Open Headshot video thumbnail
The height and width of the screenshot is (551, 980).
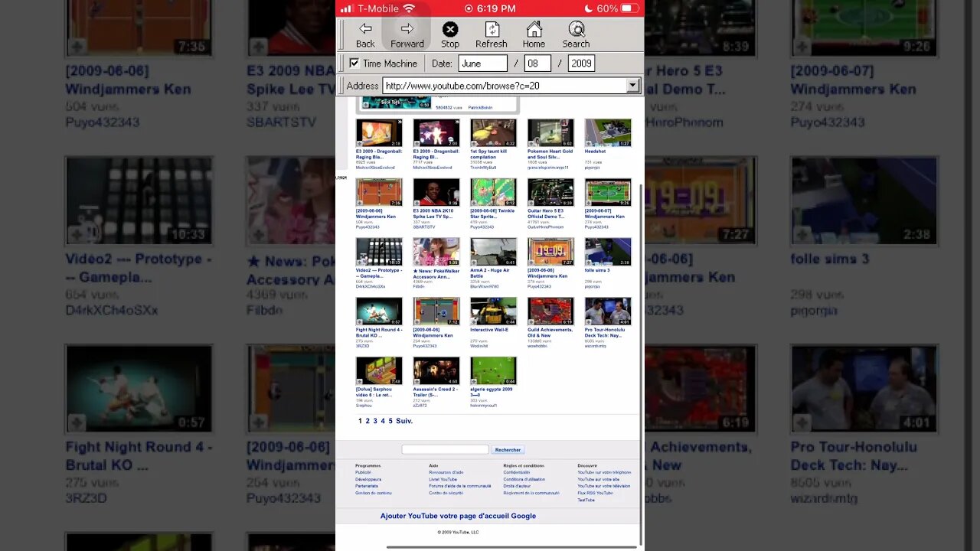tap(608, 132)
